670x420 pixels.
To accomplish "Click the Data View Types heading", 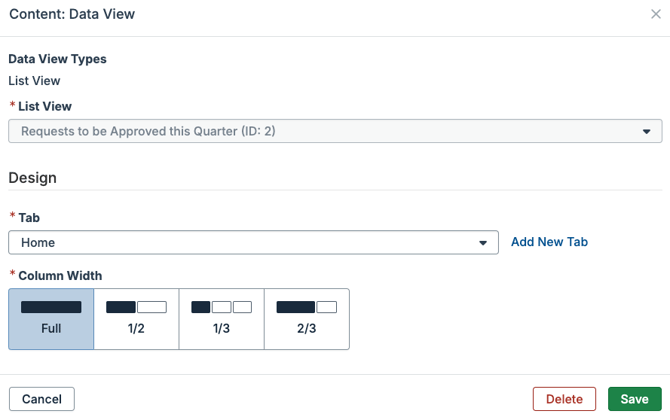I will point(57,59).
